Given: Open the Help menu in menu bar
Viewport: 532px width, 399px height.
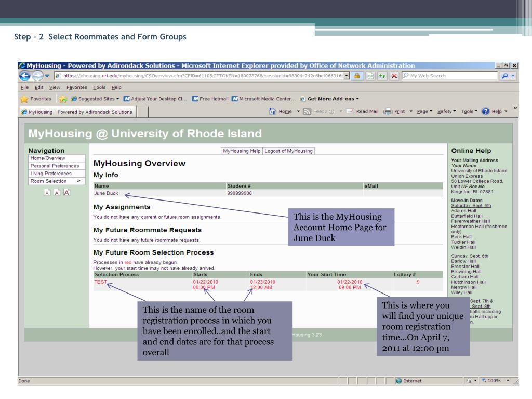Looking at the screenshot, I should coord(116,87).
